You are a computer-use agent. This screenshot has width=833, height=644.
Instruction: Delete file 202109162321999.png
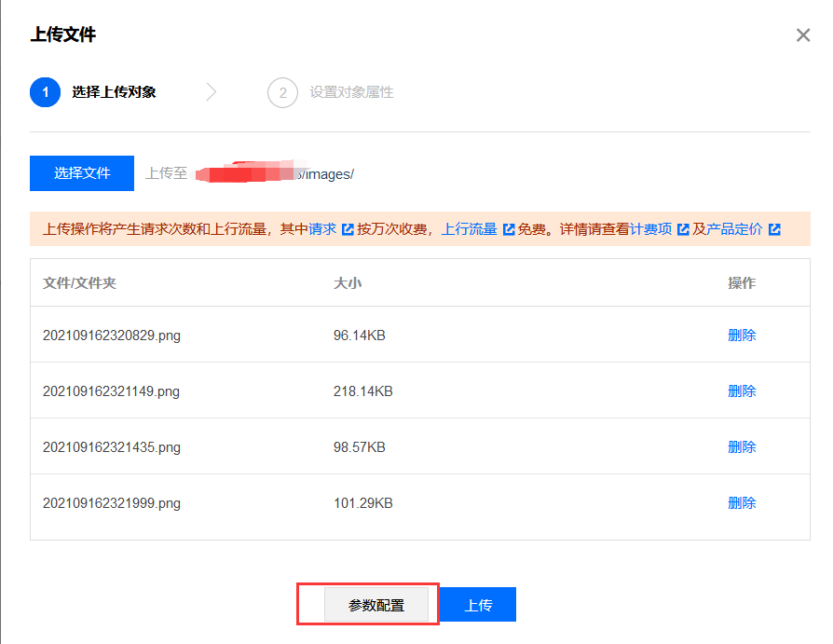point(742,502)
